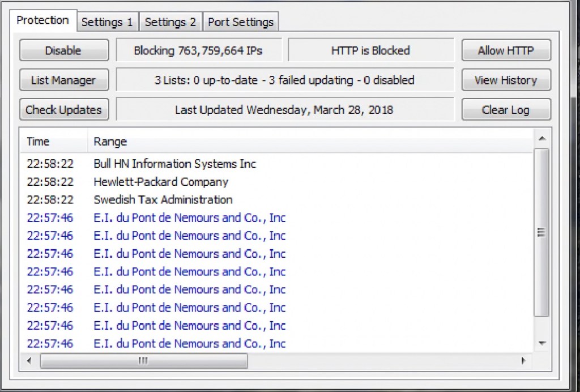The height and width of the screenshot is (392, 580).
Task: Open View History
Action: point(506,80)
